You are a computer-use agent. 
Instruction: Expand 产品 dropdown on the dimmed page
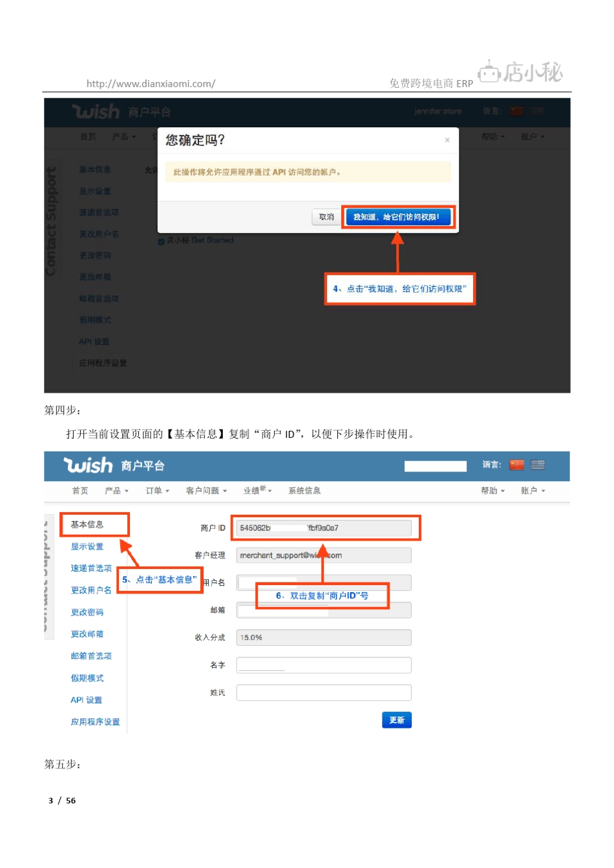[123, 137]
